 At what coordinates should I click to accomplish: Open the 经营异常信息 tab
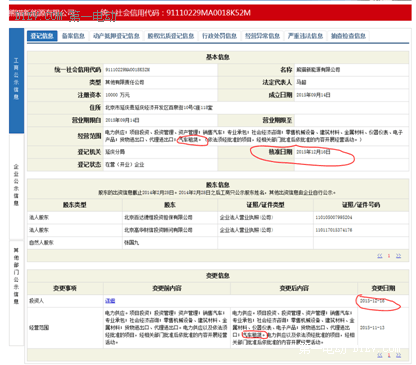click(263, 36)
